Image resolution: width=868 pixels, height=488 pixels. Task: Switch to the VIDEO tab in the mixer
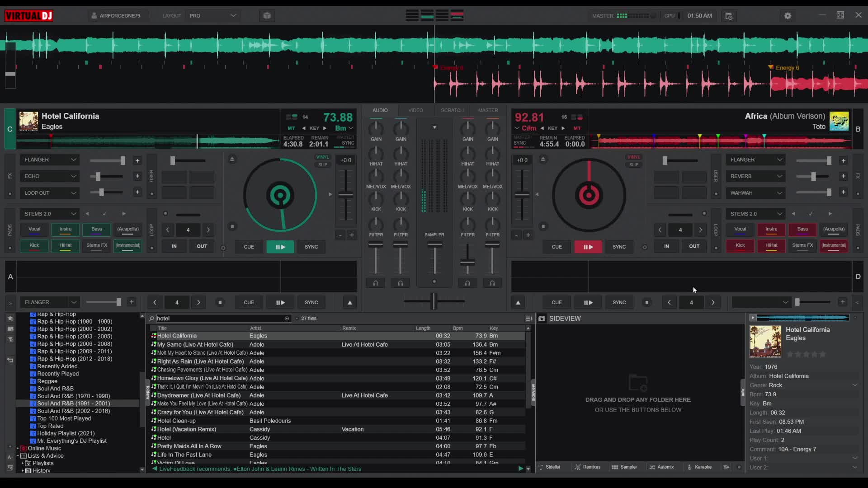(415, 110)
